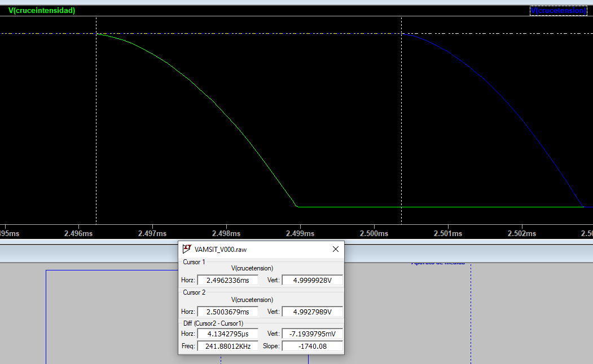Click Cursor 1 Vert field 4.9999928V
This screenshot has height=364, width=593.
pos(313,280)
